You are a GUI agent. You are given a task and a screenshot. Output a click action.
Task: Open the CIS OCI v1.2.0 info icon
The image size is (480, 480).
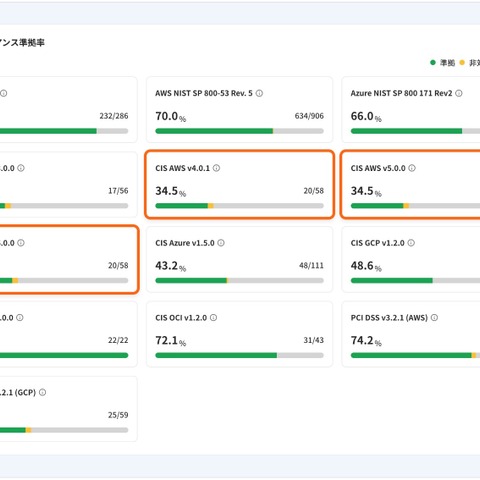(x=213, y=318)
